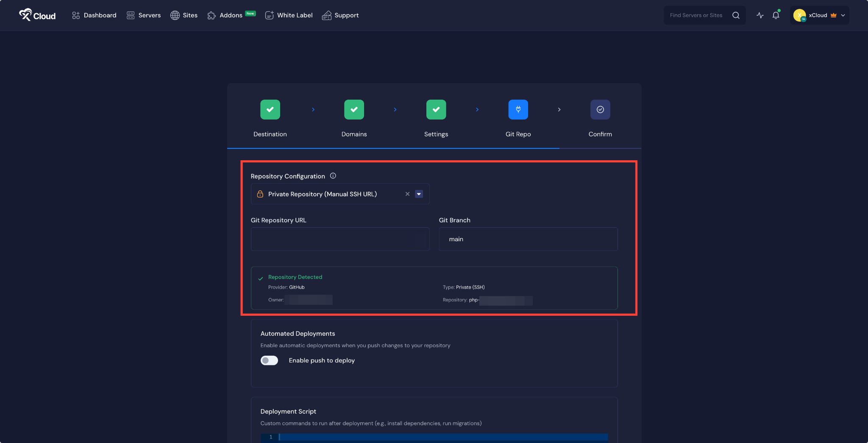Select the Confirm step
Screen dimensions: 868x443
pos(600,109)
